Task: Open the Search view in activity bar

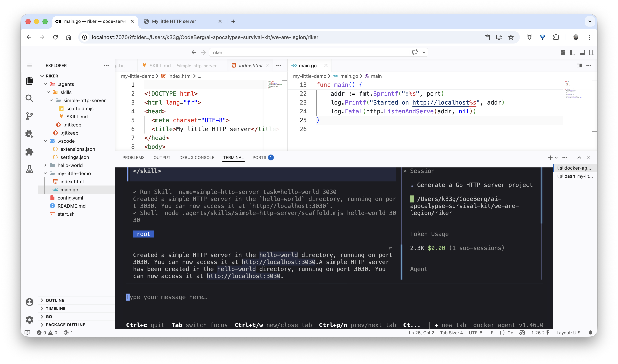Action: 30,98
